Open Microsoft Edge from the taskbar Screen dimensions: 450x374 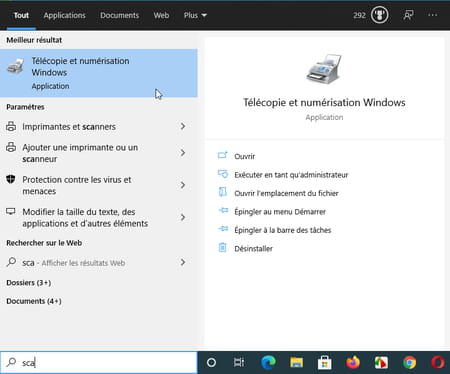click(x=268, y=362)
